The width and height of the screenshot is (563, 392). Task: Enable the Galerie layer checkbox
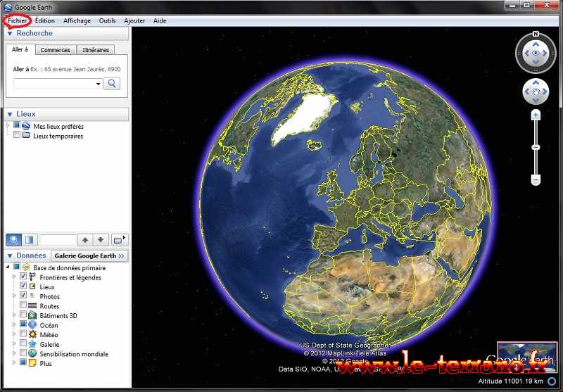[x=23, y=343]
